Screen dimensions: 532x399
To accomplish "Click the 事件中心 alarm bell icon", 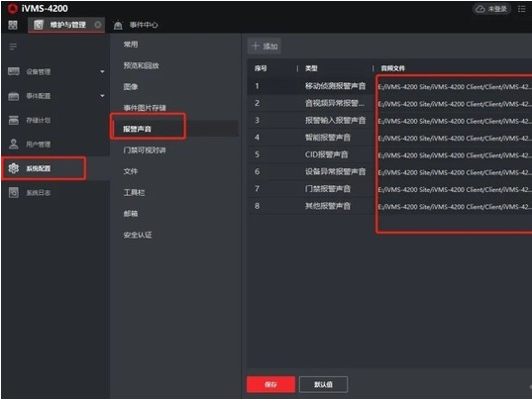I will (118, 25).
